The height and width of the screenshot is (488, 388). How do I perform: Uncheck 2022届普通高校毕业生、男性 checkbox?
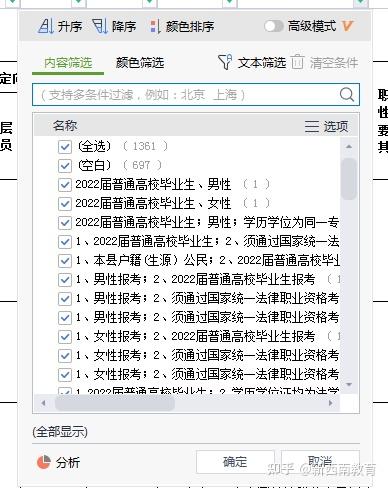click(x=65, y=184)
